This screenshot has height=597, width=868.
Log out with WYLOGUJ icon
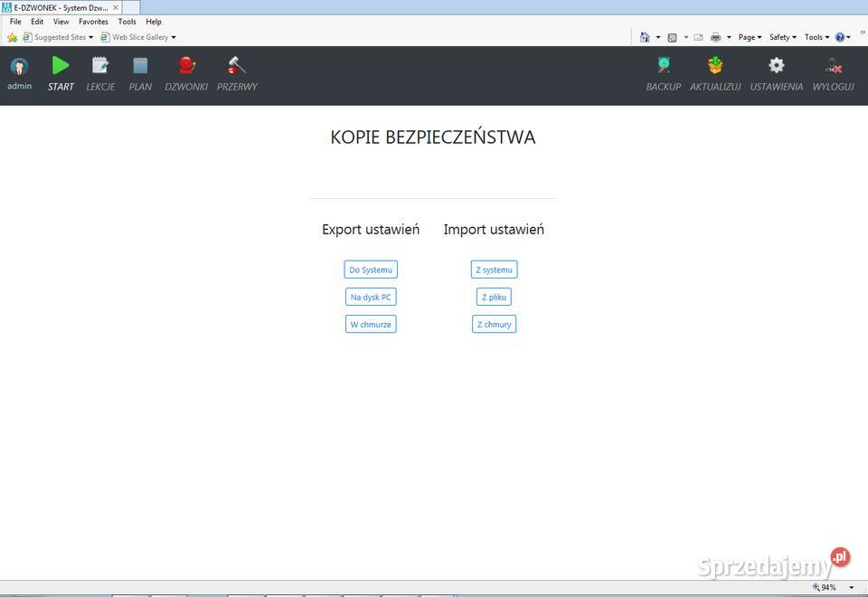(834, 66)
